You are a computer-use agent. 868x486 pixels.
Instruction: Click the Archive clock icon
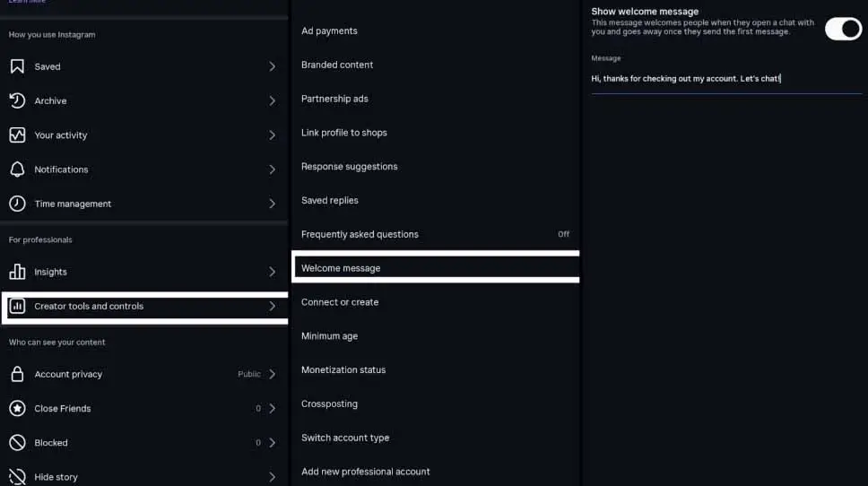click(x=17, y=100)
